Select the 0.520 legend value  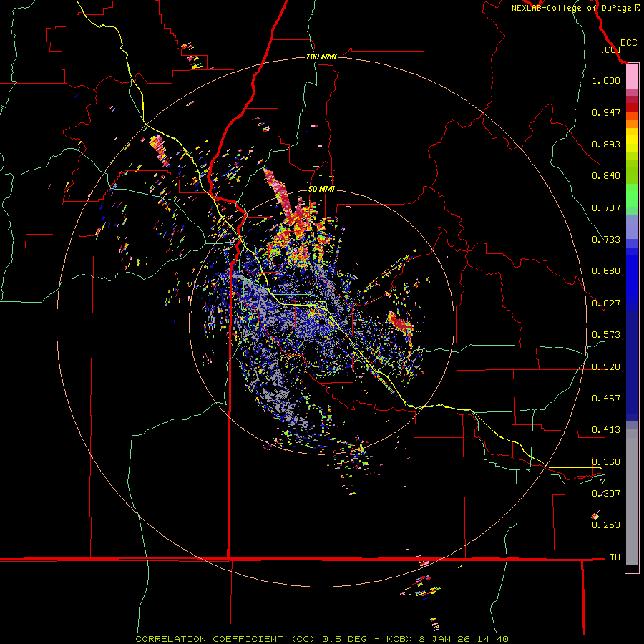point(606,367)
